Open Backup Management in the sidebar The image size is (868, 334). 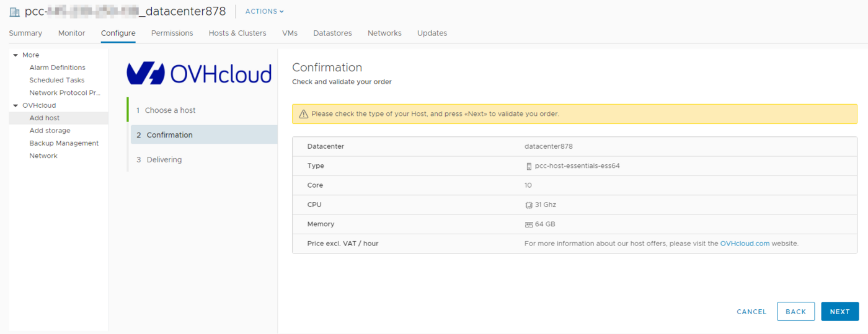click(64, 143)
